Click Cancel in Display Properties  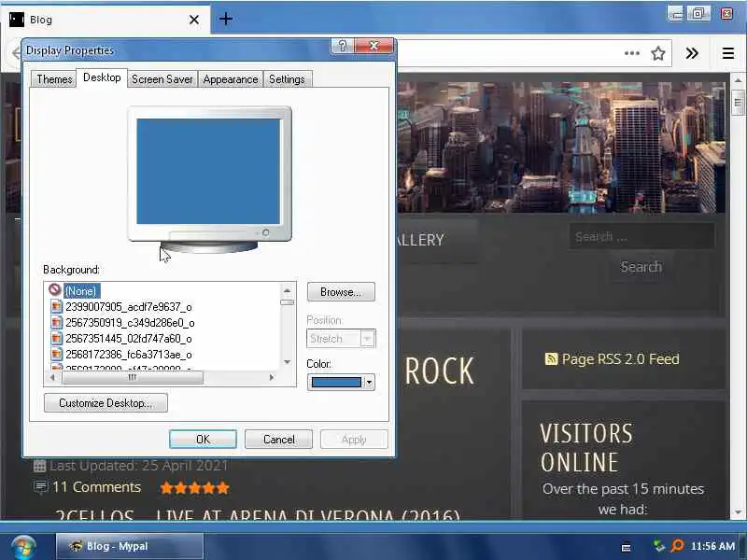coord(278,439)
